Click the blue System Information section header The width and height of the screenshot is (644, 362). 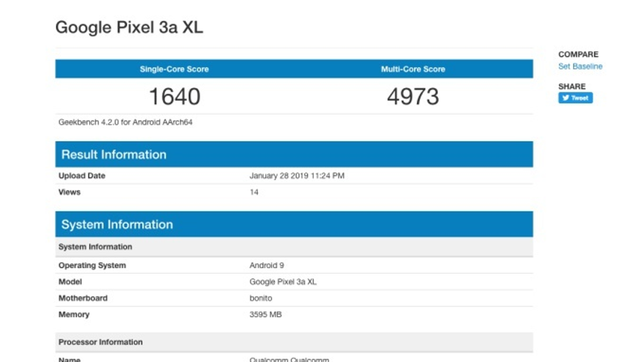coord(294,224)
